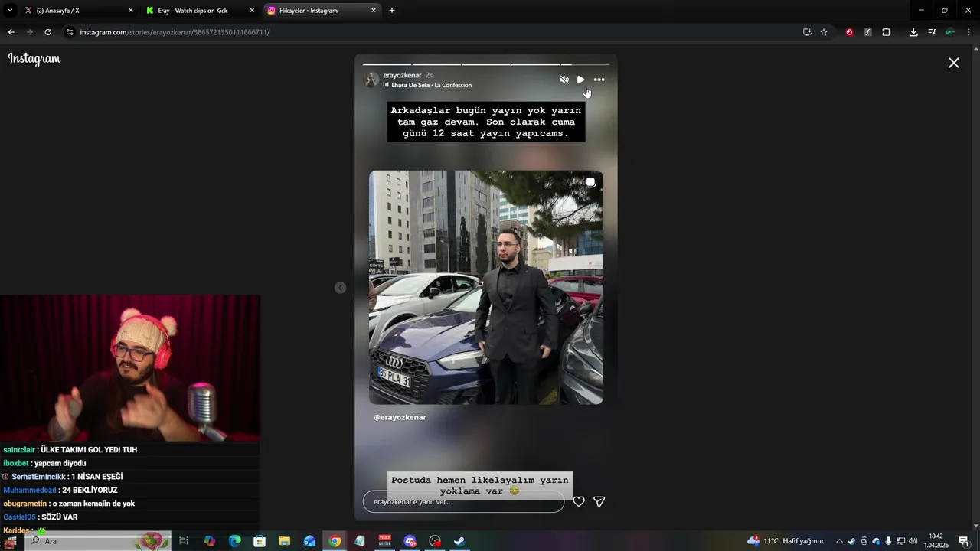Open the Outlook taskbar icon
Image resolution: width=980 pixels, height=551 pixels.
(x=309, y=541)
